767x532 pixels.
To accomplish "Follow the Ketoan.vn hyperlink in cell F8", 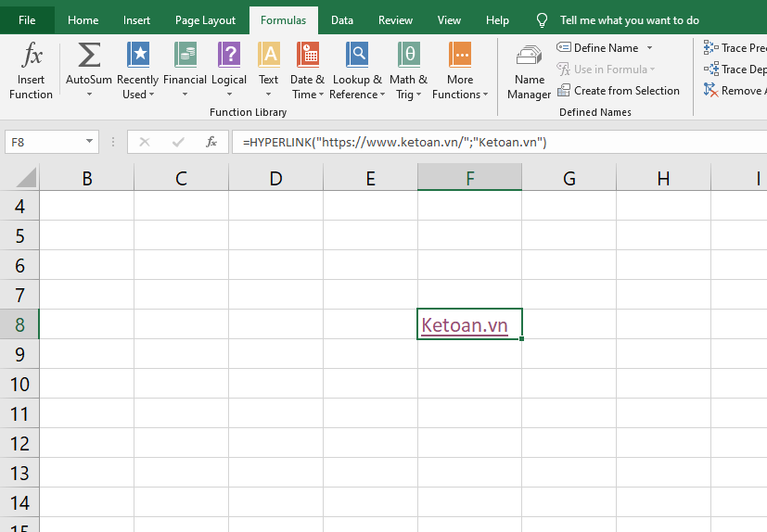I will (x=465, y=325).
